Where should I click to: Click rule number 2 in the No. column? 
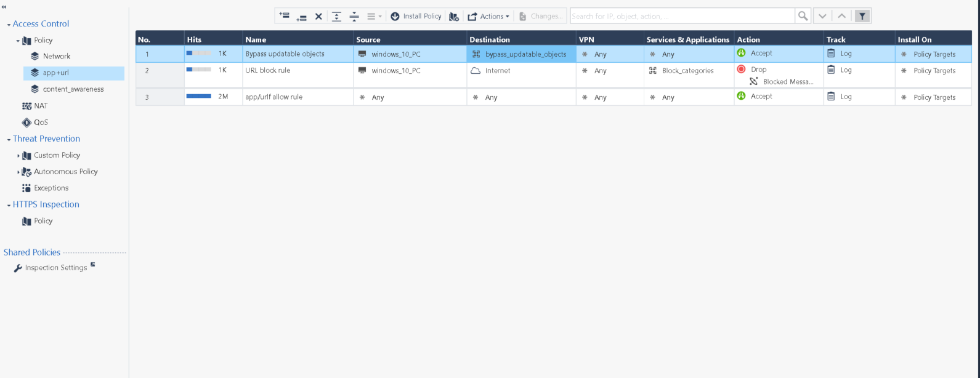(x=147, y=71)
